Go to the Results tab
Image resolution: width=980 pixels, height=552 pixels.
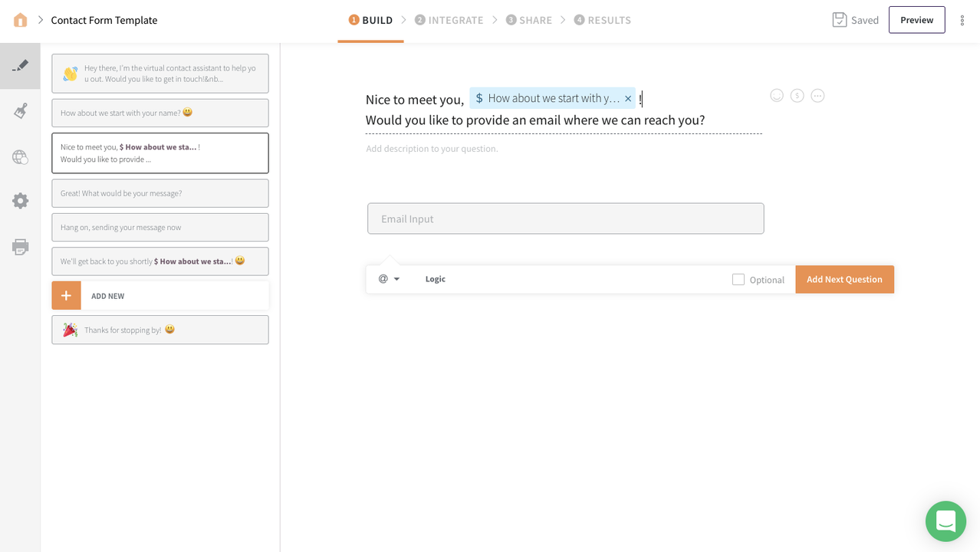603,20
